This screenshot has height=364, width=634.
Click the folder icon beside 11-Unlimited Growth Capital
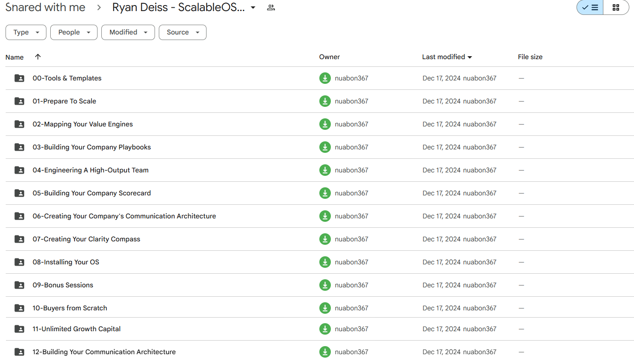[x=19, y=329]
